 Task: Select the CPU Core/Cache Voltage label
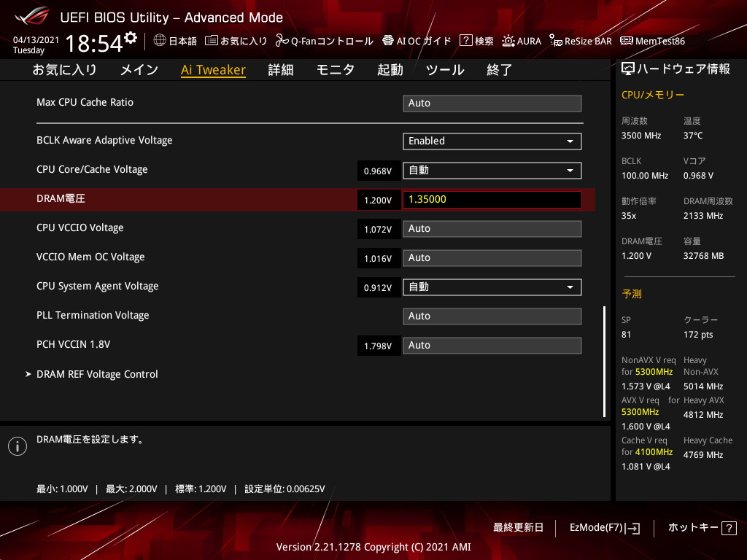(x=92, y=169)
